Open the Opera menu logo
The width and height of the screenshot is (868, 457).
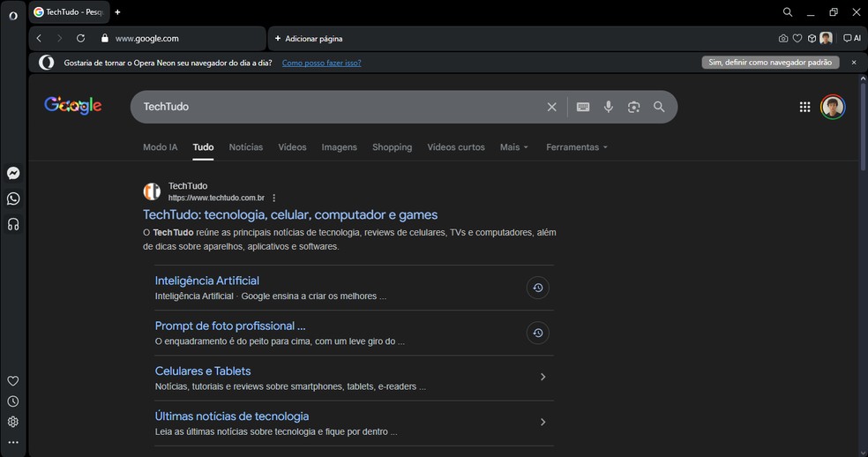point(12,16)
